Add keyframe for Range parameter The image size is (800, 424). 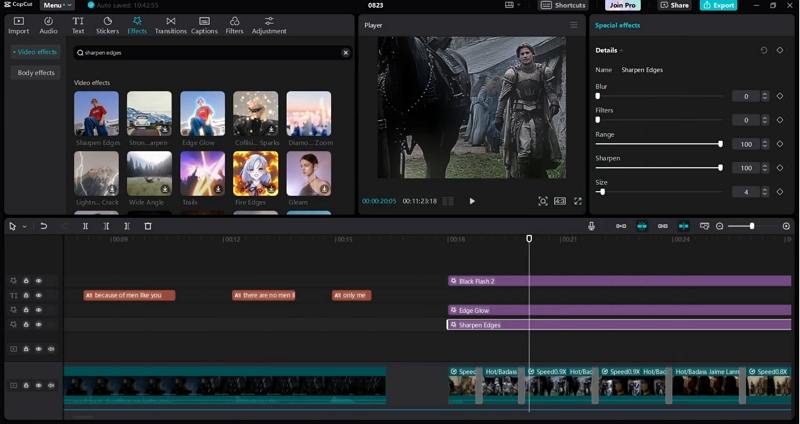click(x=780, y=144)
